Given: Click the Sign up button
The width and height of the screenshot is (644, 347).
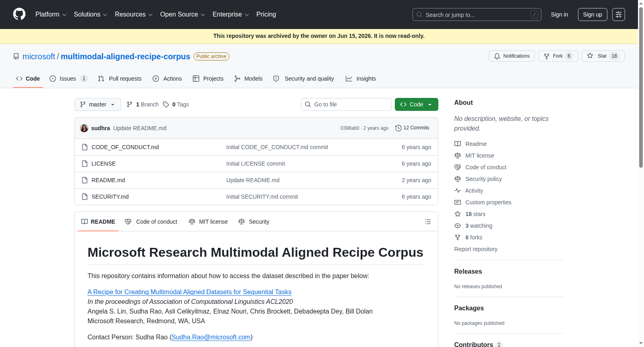Looking at the screenshot, I should (x=592, y=15).
